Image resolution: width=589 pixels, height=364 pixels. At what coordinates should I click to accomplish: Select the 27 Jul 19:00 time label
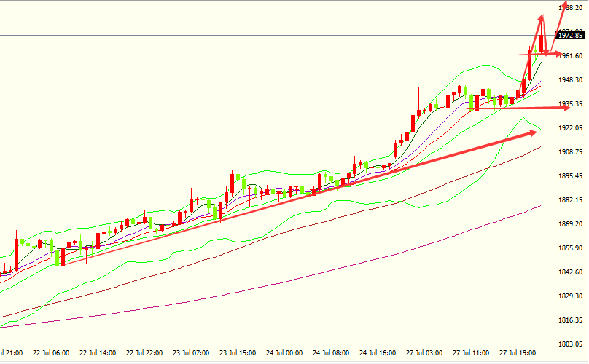(518, 353)
